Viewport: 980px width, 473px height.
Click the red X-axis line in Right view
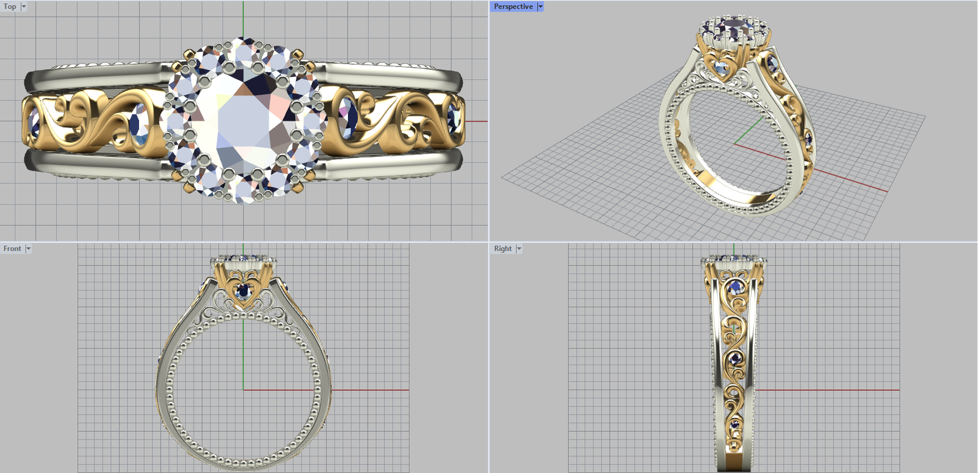click(845, 390)
